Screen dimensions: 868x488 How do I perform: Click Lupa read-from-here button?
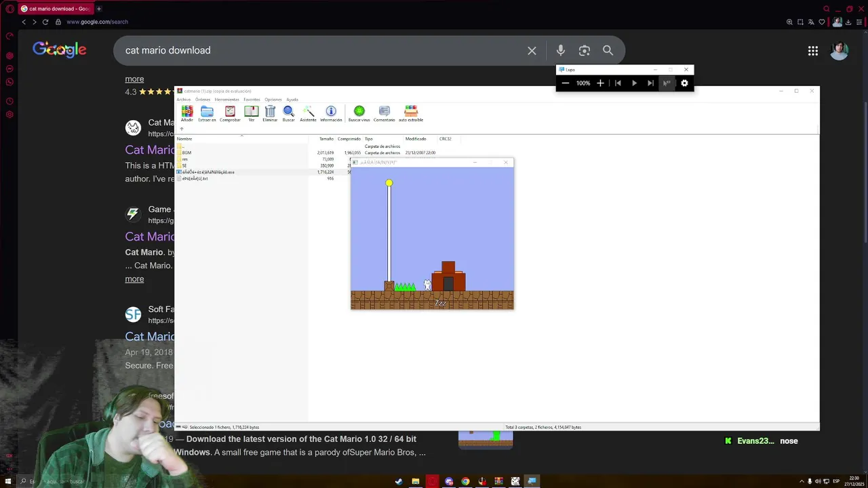(x=667, y=83)
